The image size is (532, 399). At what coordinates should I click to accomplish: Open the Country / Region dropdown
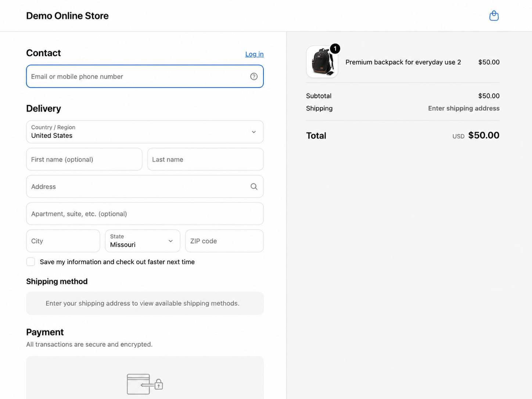click(x=145, y=132)
